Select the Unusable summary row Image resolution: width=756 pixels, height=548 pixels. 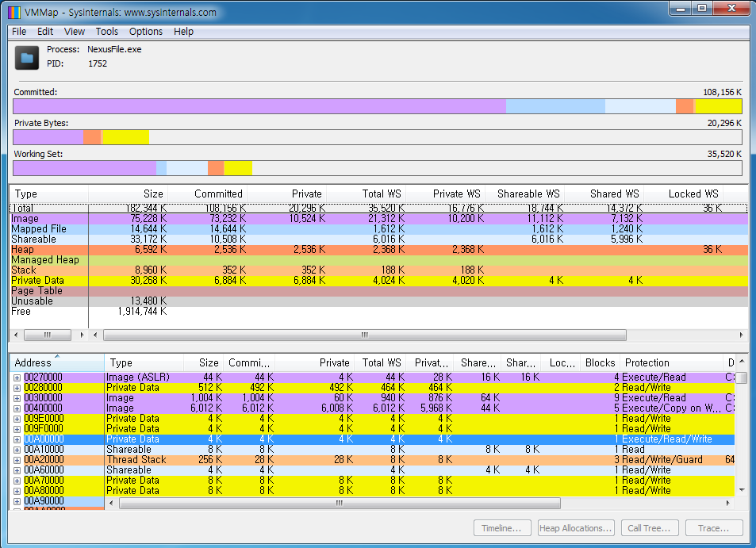[378, 301]
